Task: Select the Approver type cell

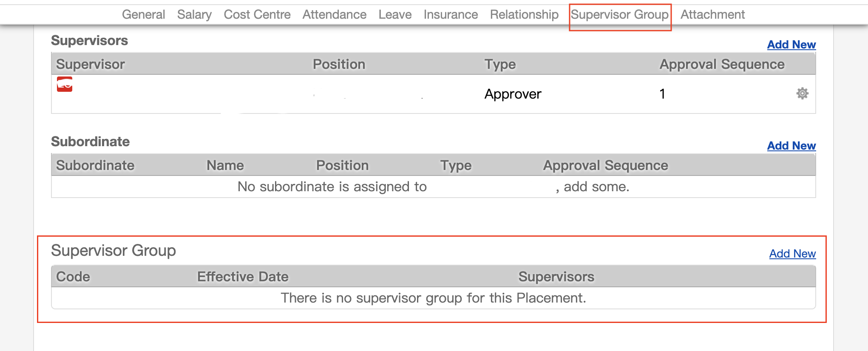Action: pyautogui.click(x=513, y=94)
